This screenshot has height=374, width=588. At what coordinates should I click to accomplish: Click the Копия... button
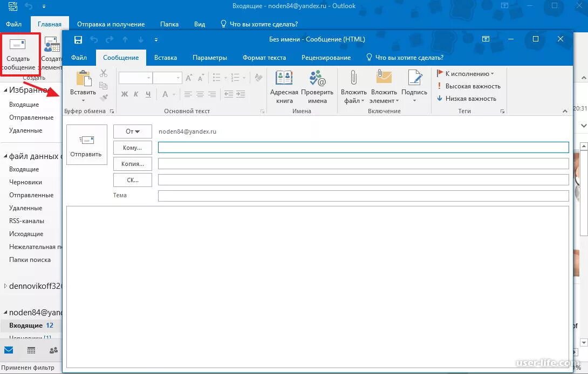[133, 164]
